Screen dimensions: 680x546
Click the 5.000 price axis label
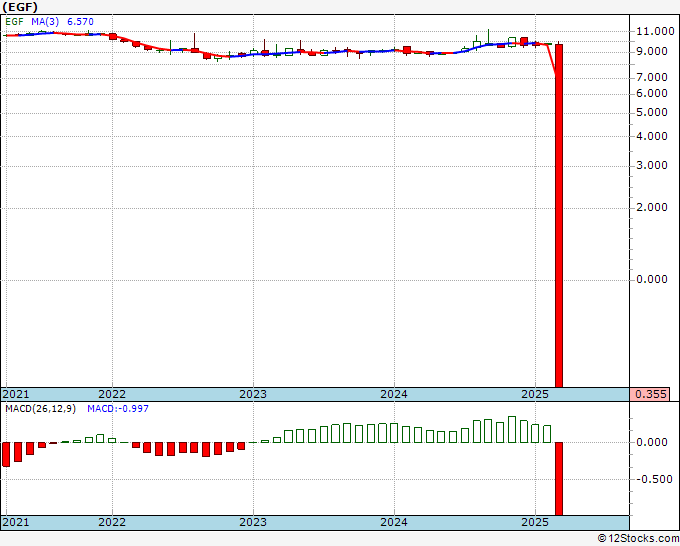(651, 112)
